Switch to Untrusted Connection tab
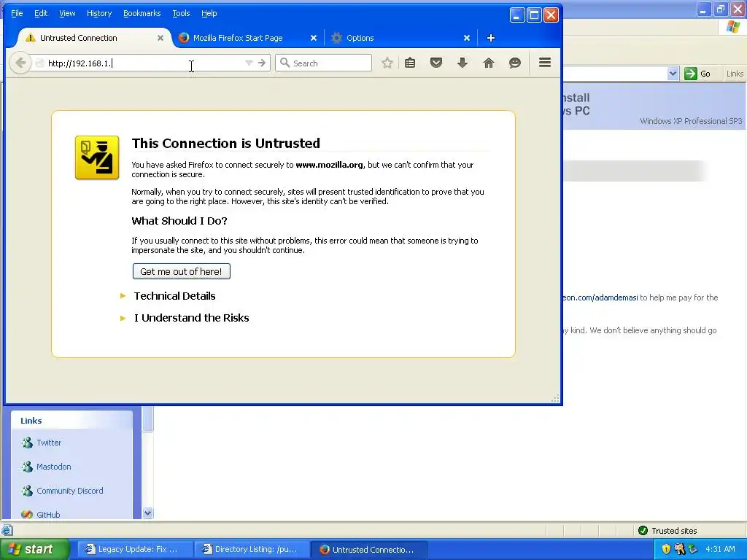This screenshot has width=747, height=560. point(94,38)
